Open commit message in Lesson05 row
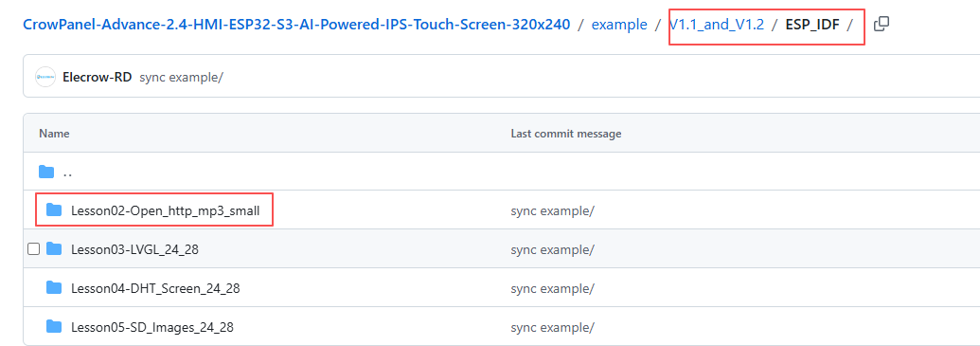Image resolution: width=980 pixels, height=346 pixels. pyautogui.click(x=552, y=327)
